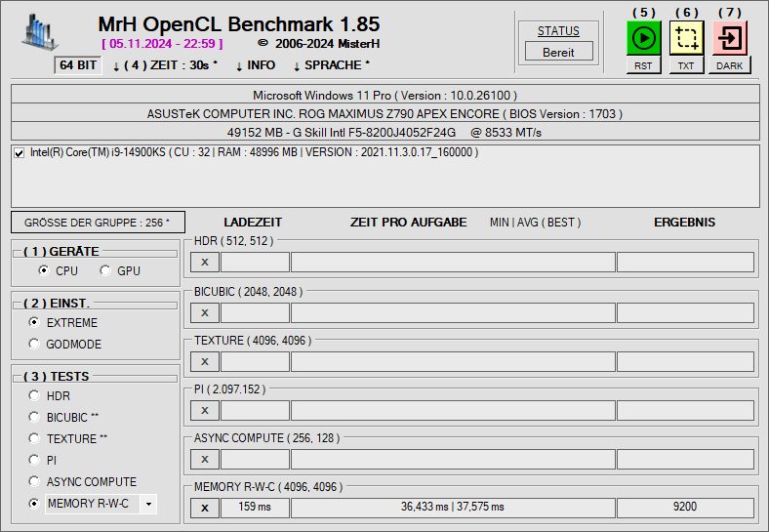Viewport: 769px width, 532px height.
Task: Click the ASUSTeK ROG MAXIMUS Z790 row
Action: coord(385,113)
